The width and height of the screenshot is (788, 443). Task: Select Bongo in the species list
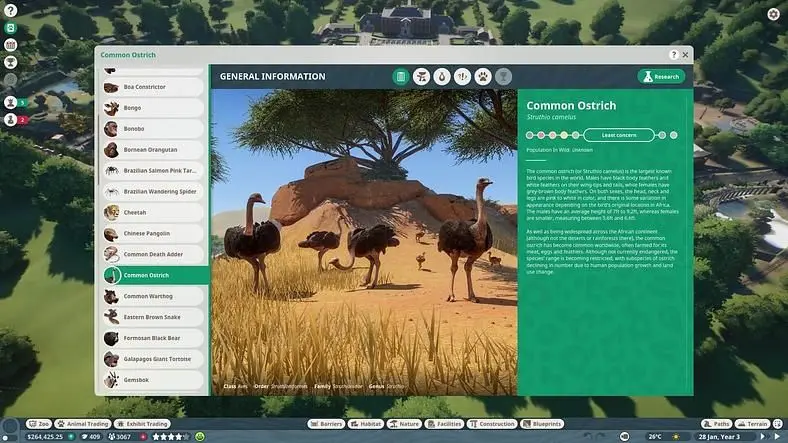(x=153, y=108)
